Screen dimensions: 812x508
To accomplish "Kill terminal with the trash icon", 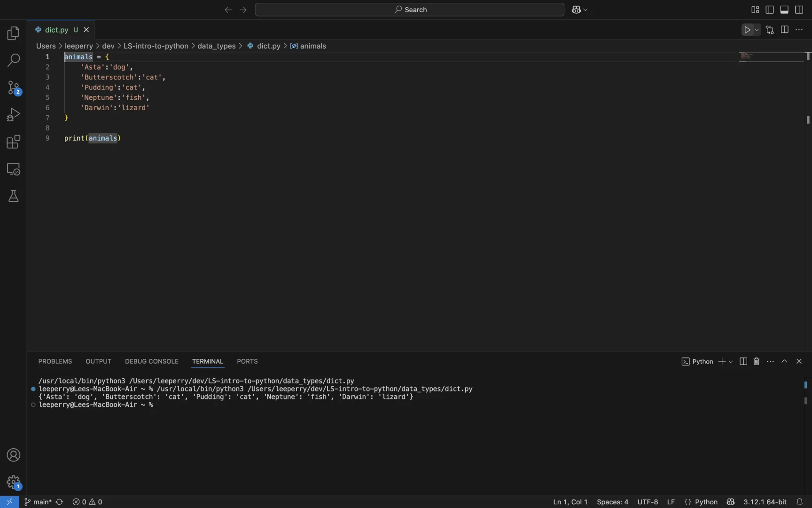I will click(x=757, y=362).
